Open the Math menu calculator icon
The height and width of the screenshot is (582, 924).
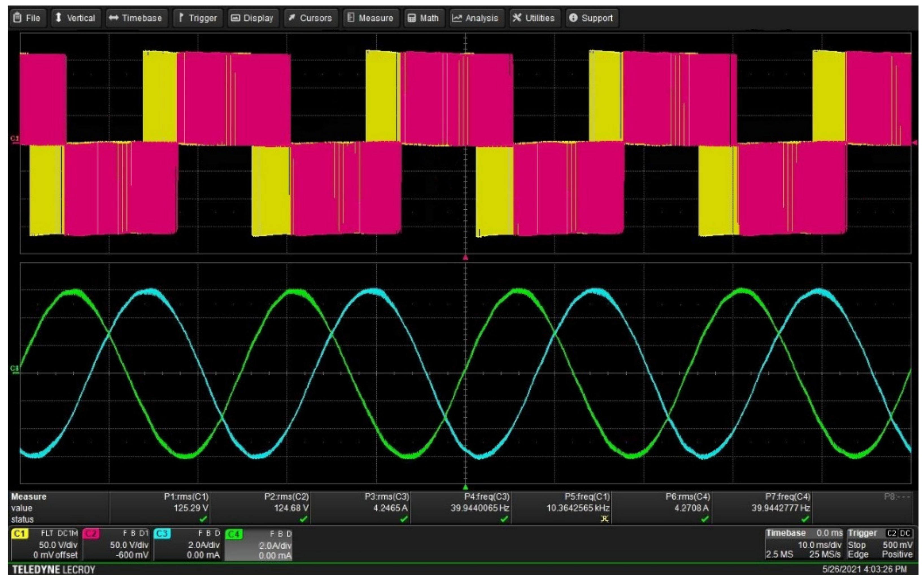411,18
